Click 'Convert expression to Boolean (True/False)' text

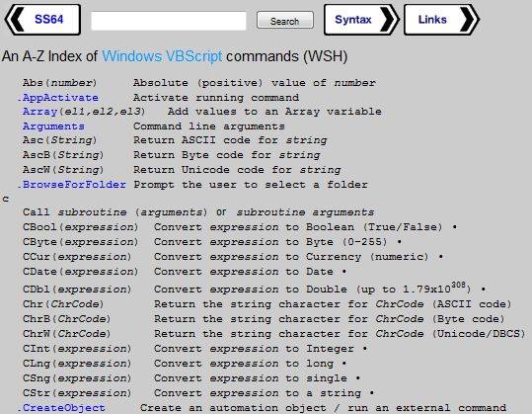[298, 227]
